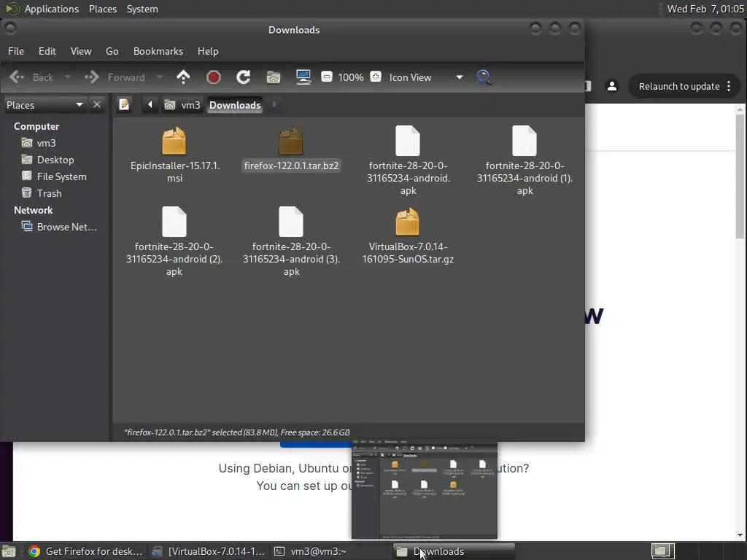This screenshot has height=560, width=747.
Task: Open the Help menu
Action: [208, 52]
